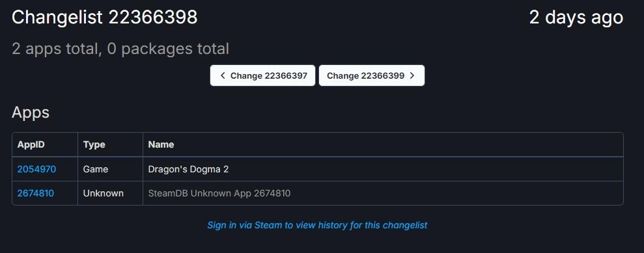Image resolution: width=644 pixels, height=253 pixels.
Task: Click the Changelist 22366398 heading
Action: point(105,18)
